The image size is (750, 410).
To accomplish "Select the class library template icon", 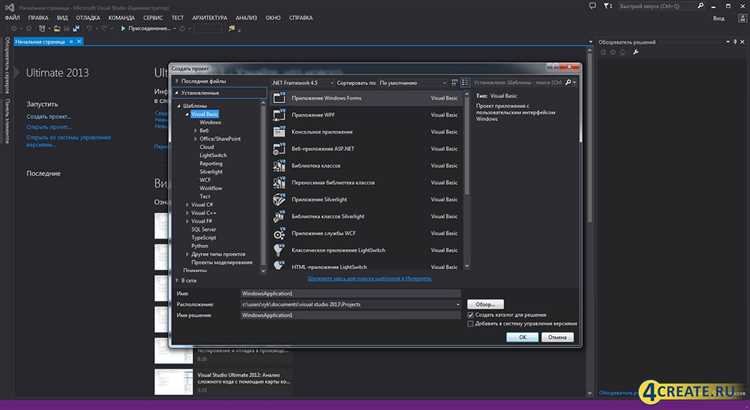I will (x=279, y=166).
